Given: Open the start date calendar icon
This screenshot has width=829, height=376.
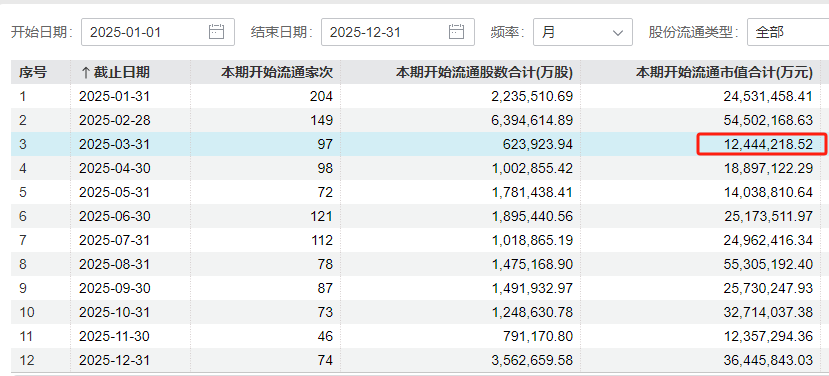Looking at the screenshot, I should [217, 32].
